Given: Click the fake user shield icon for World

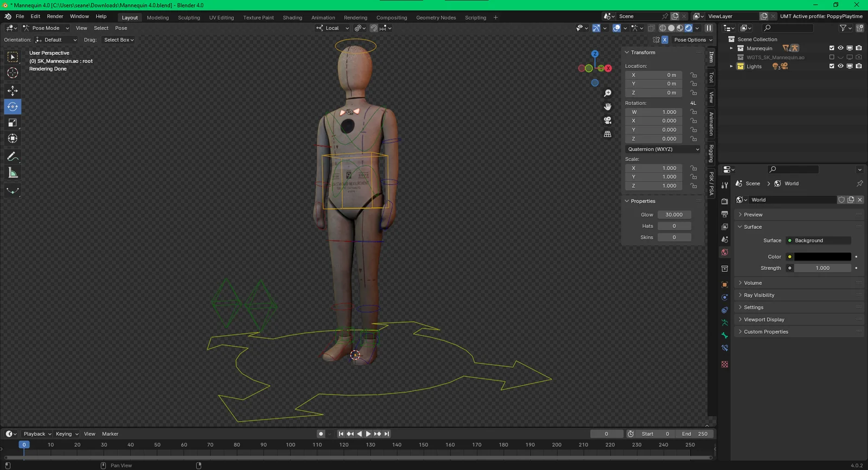Looking at the screenshot, I should [x=841, y=200].
